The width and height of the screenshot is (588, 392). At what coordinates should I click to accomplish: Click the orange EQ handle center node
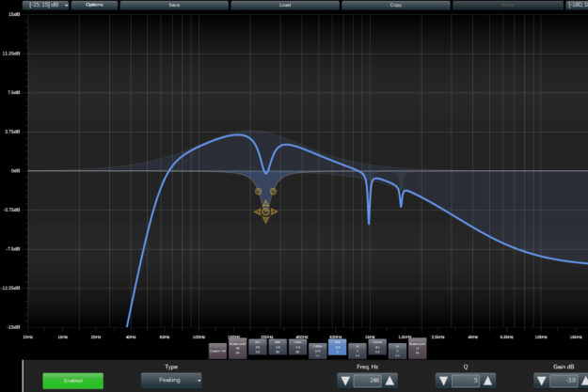click(x=265, y=212)
